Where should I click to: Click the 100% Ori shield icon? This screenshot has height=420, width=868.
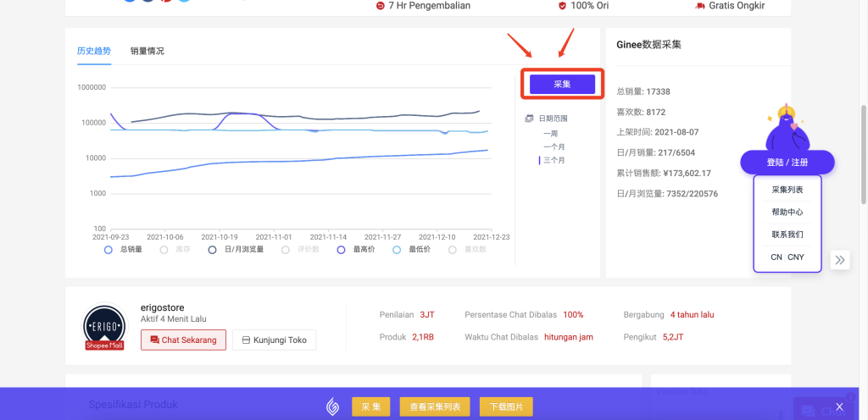[x=562, y=6]
